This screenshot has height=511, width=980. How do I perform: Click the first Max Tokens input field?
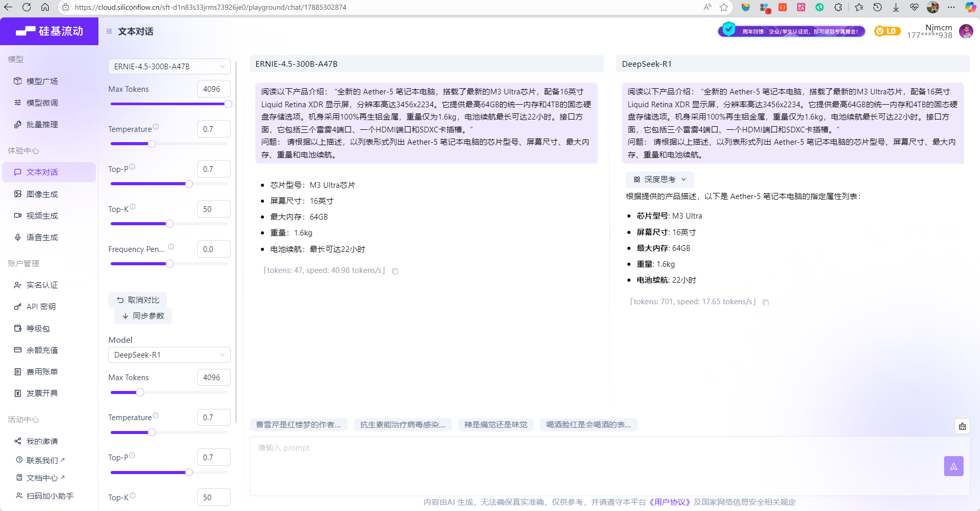[x=214, y=89]
